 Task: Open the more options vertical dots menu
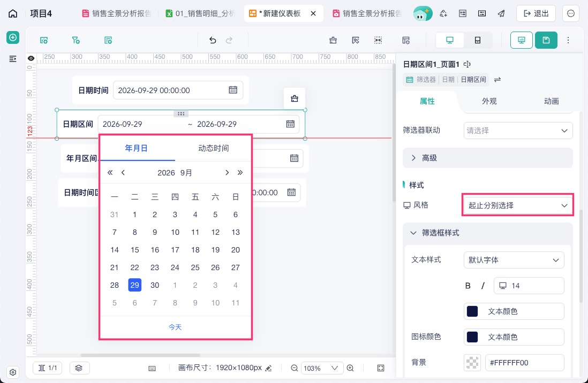568,40
